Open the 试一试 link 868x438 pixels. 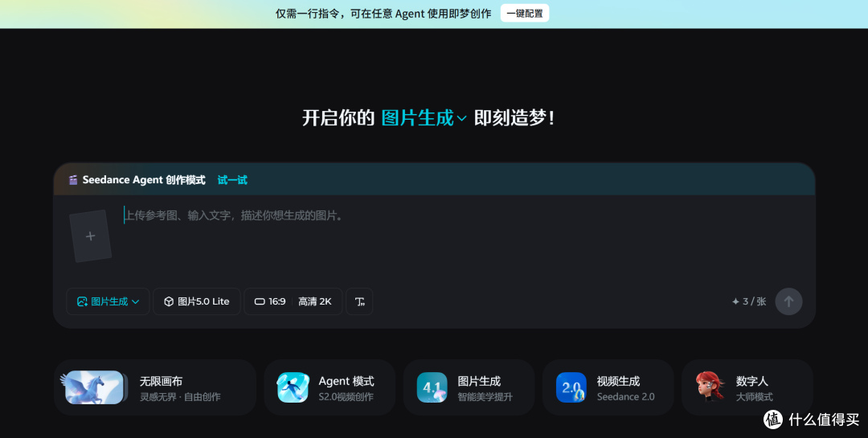(232, 180)
